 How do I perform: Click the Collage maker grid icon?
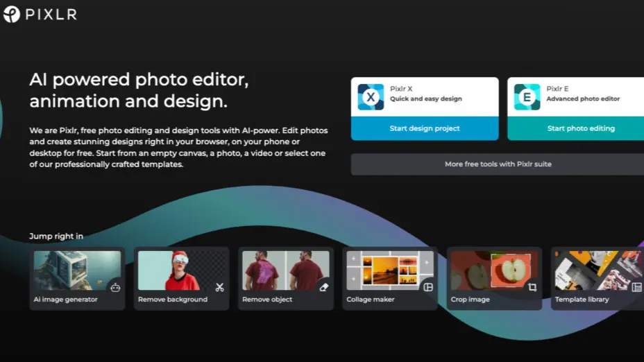click(x=428, y=287)
